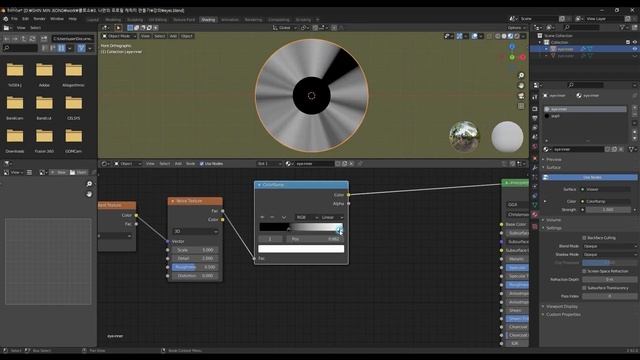Click the Noise Texture Roughness slider

pos(196,267)
